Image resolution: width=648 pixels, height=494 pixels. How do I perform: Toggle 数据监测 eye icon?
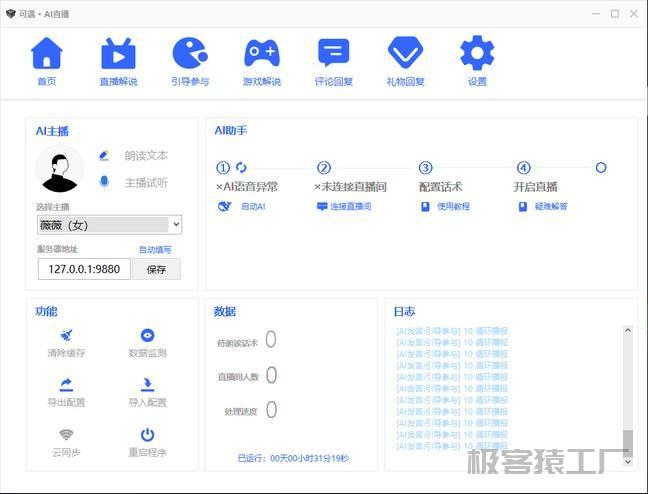pos(147,336)
